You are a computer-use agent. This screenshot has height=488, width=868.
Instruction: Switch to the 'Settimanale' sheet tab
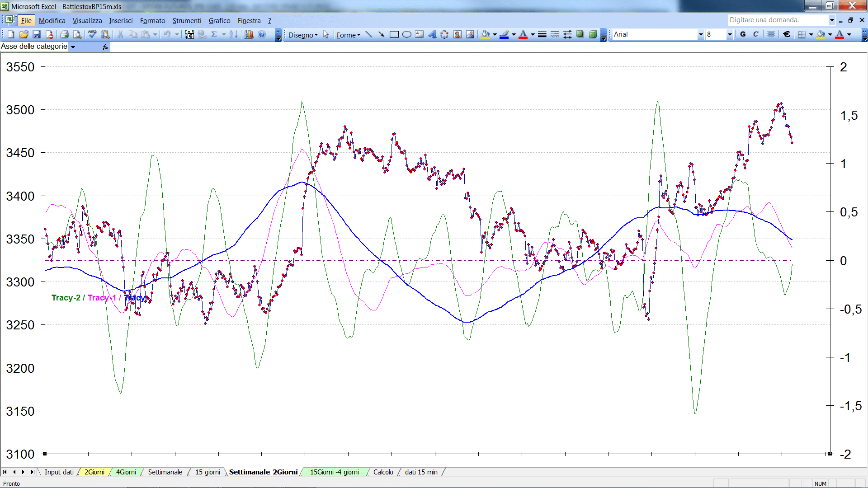(165, 472)
